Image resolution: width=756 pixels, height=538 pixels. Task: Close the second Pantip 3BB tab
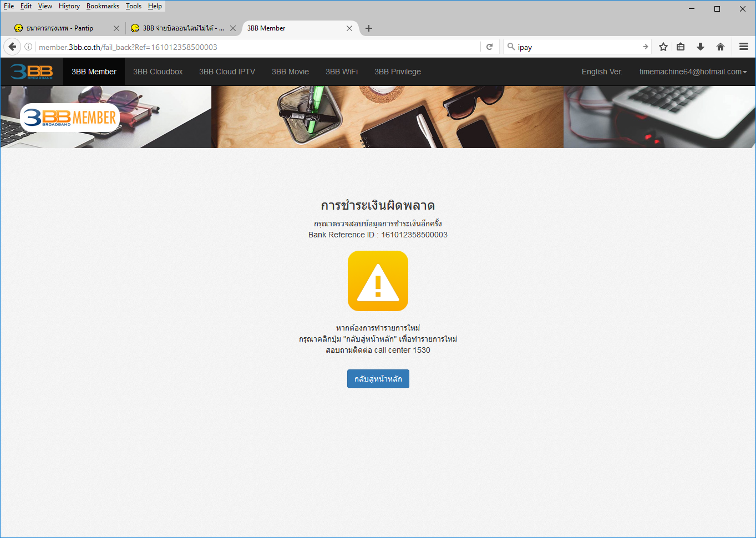[x=233, y=28]
